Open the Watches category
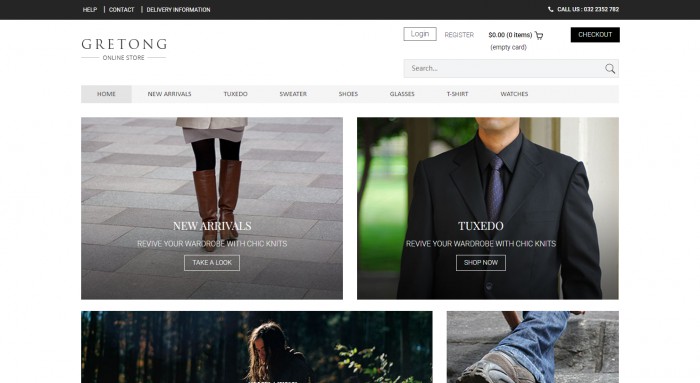The image size is (700, 383). [514, 94]
